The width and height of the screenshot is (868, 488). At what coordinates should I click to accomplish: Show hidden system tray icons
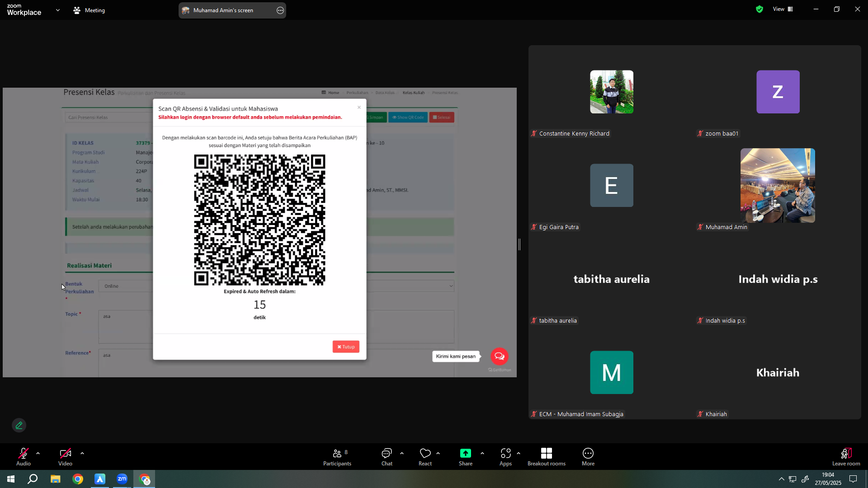782,479
